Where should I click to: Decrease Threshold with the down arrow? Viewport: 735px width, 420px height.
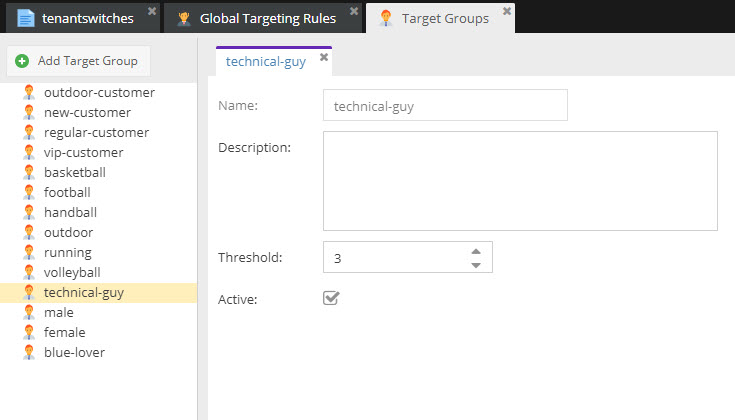point(476,265)
